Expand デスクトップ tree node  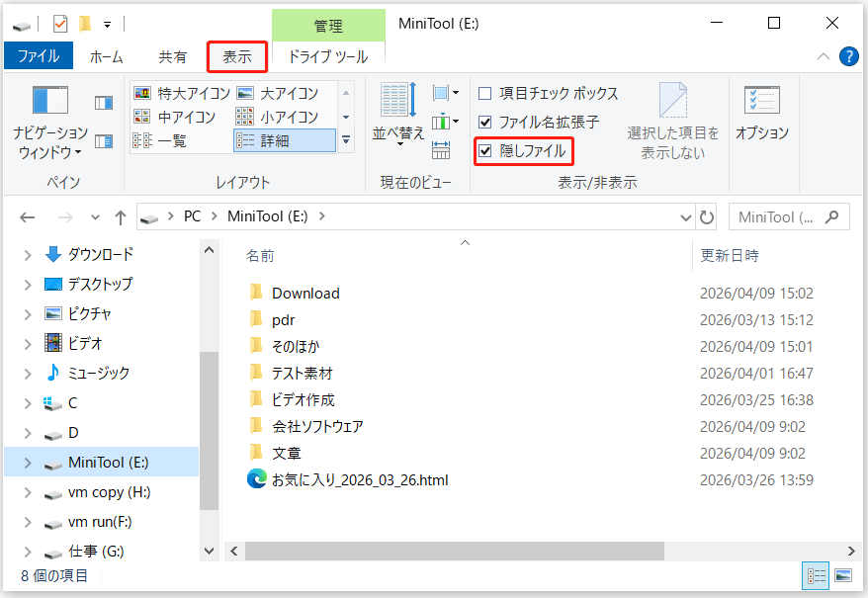pos(27,285)
